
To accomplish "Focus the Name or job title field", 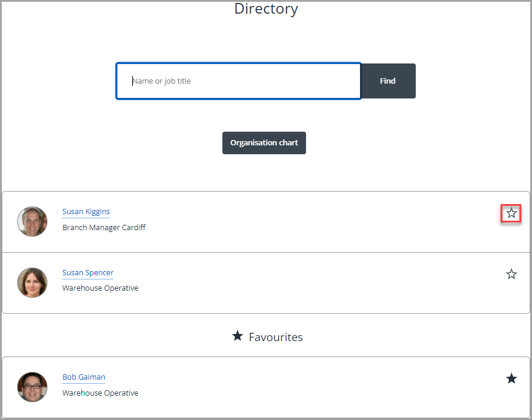I will (x=238, y=81).
